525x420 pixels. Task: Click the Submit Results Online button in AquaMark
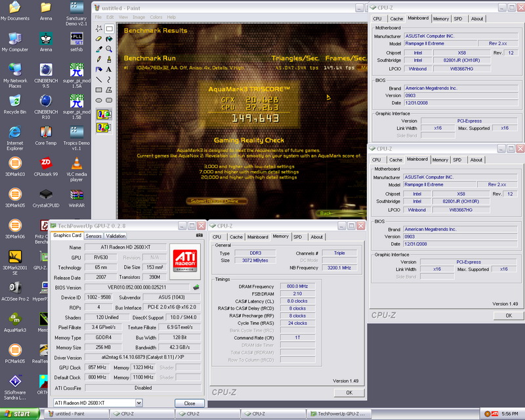[x=217, y=201]
